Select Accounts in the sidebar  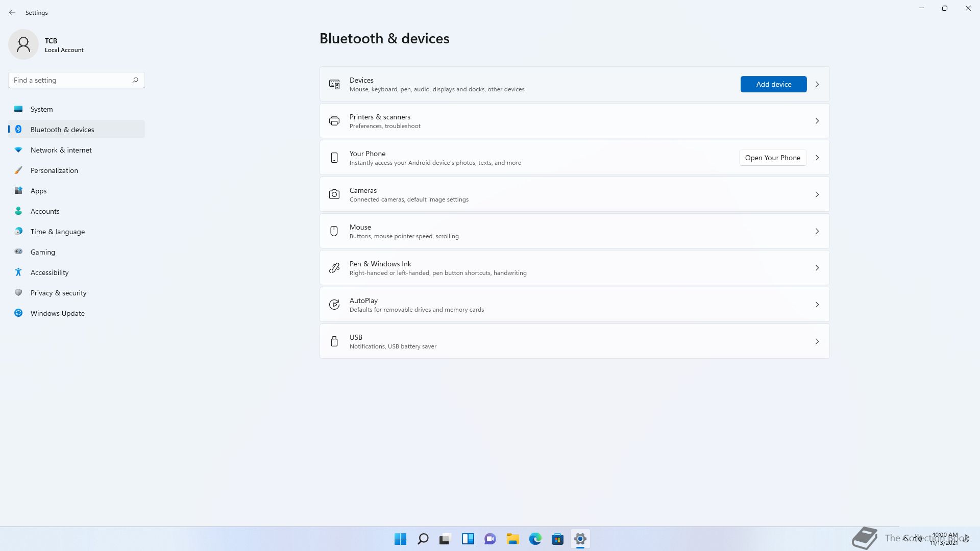pyautogui.click(x=77, y=211)
